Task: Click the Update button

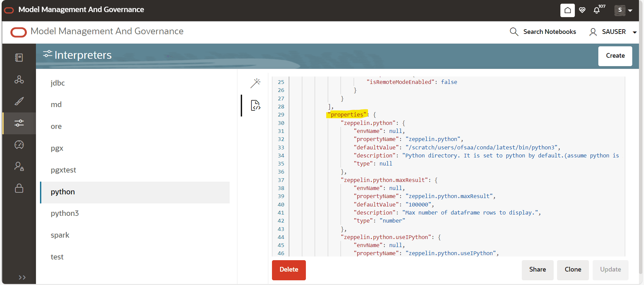Action: [x=610, y=270]
